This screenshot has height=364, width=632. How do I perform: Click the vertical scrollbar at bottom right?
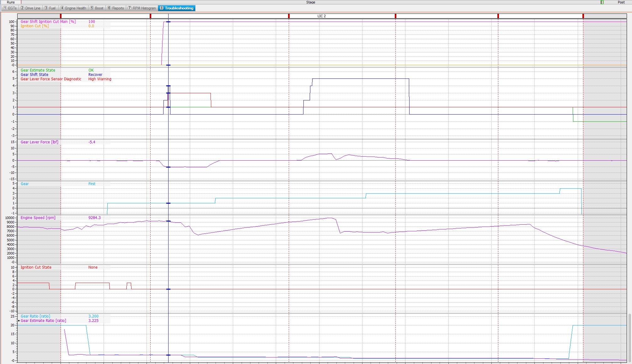tap(629, 337)
